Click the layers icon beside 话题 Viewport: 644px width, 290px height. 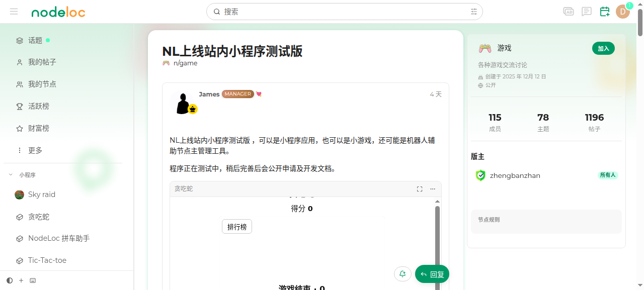click(20, 40)
